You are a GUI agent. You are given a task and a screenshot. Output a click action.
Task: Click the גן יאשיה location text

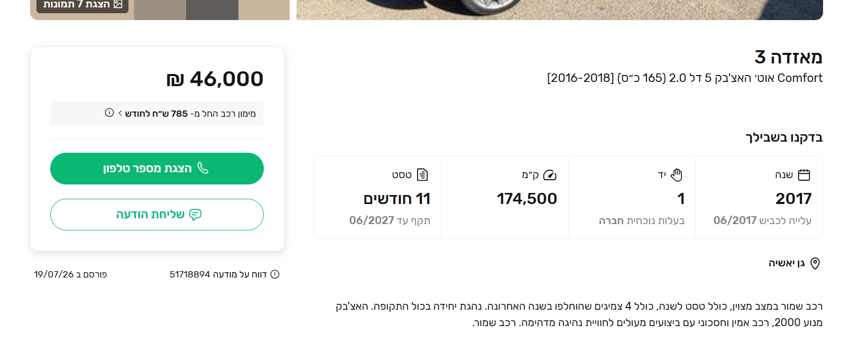click(x=787, y=263)
